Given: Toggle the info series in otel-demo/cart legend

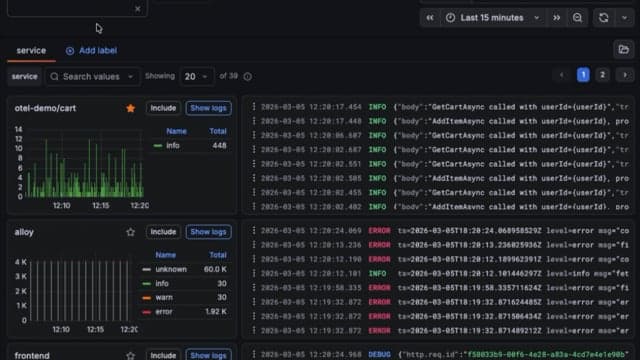Looking at the screenshot, I should [x=172, y=146].
